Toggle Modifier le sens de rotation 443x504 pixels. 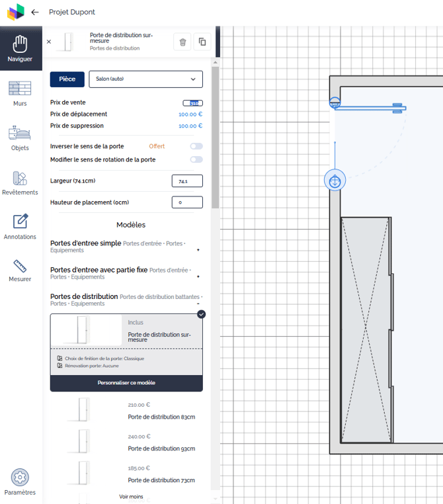tap(196, 159)
